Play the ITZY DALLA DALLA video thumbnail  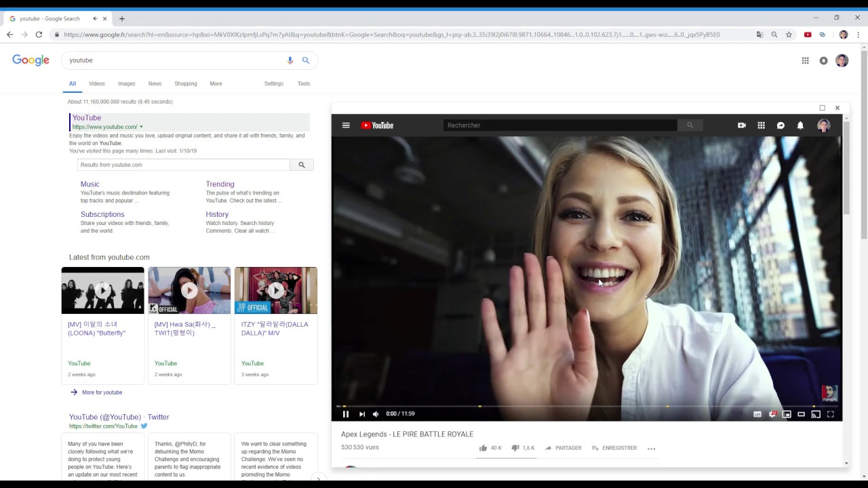276,291
